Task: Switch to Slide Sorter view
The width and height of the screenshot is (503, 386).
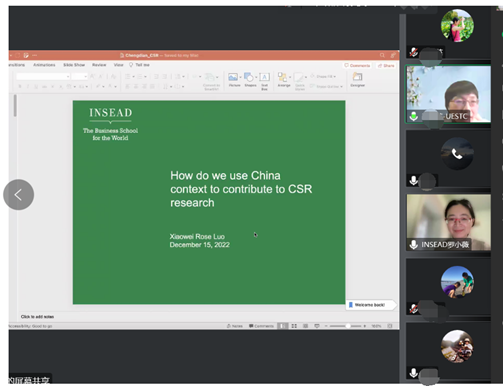Action: 294,326
